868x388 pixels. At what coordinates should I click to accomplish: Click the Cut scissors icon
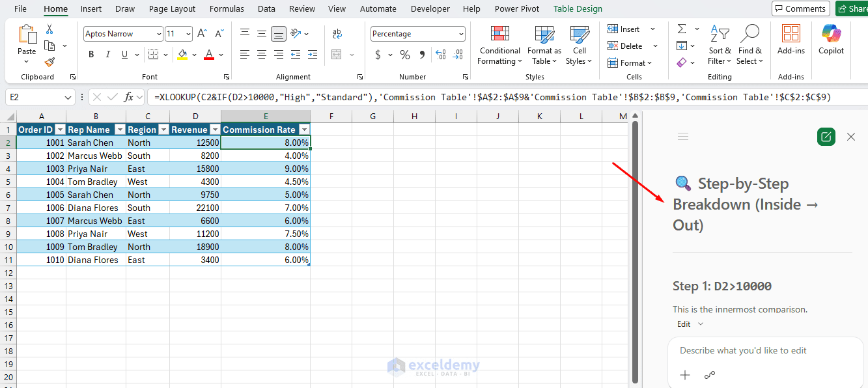[x=49, y=30]
